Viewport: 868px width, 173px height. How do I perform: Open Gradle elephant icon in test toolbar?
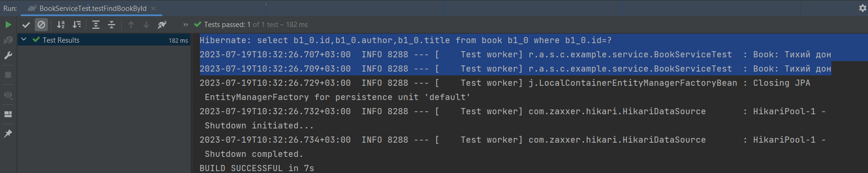(162, 25)
